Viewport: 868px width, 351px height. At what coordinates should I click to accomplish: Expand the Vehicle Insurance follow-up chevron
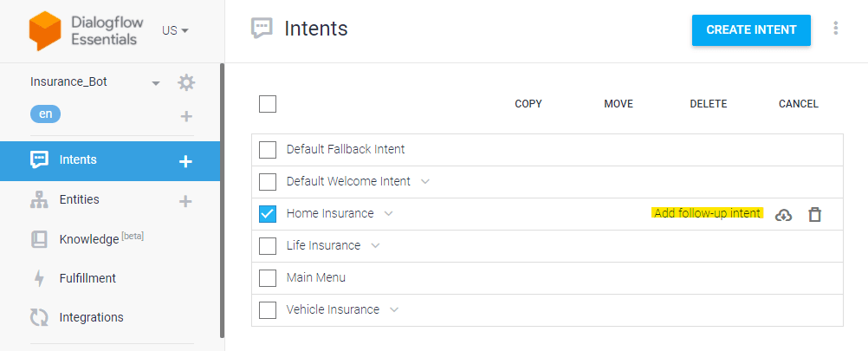tap(394, 309)
